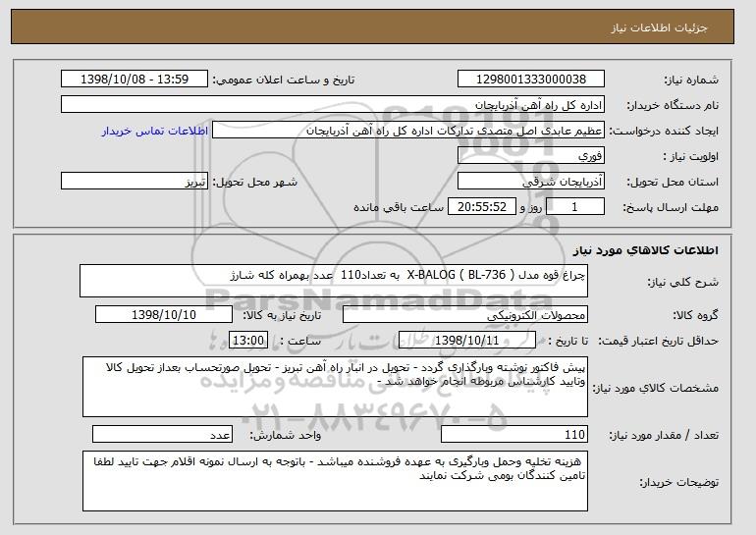This screenshot has height=535, width=756.
Task: Click the label حداقل تاریخ اعتبار قیمت
Action: coord(659,342)
